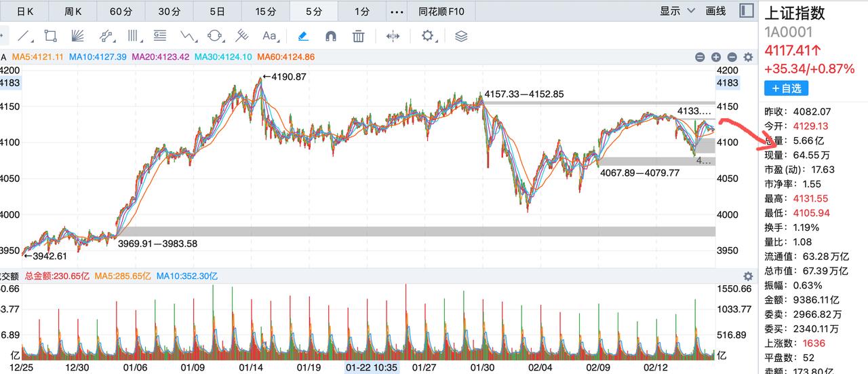This screenshot has width=868, height=374.
Task: Open the 同花顺F10 tab
Action: pyautogui.click(x=441, y=11)
